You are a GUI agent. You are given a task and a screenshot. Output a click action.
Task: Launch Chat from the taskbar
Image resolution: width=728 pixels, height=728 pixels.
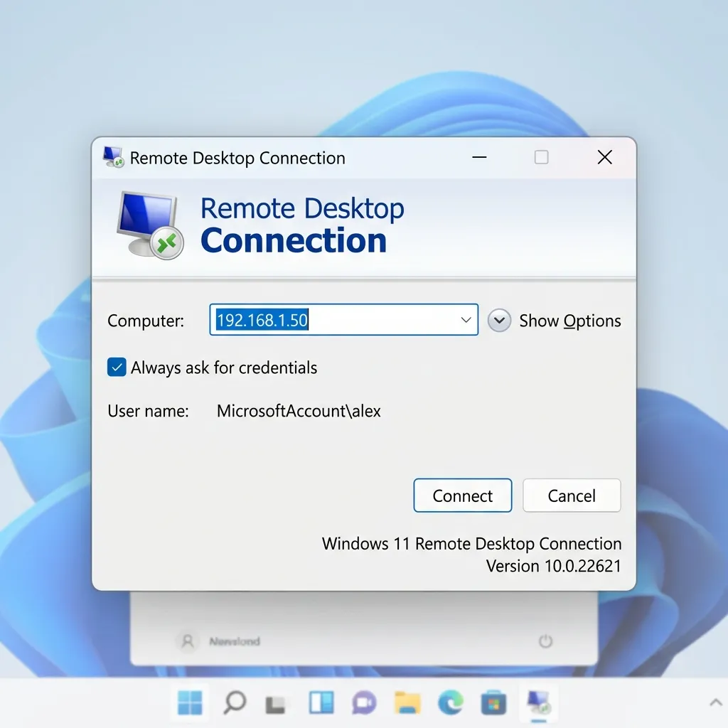click(x=364, y=702)
